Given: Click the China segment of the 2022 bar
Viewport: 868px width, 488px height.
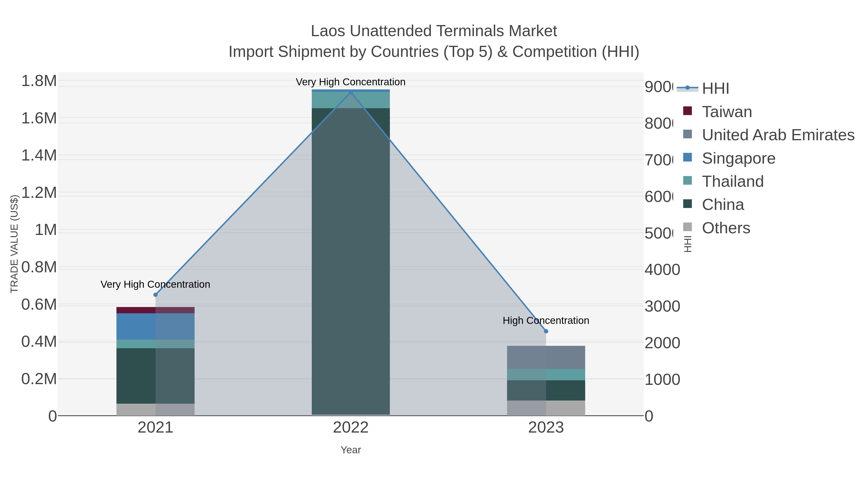Looking at the screenshot, I should pyautogui.click(x=351, y=261).
